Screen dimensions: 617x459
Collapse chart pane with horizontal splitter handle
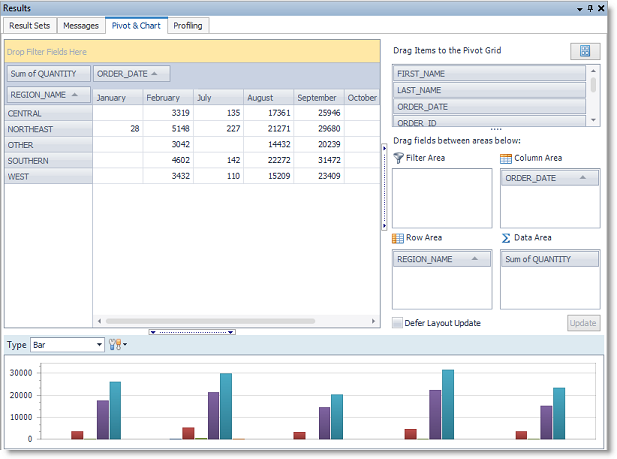click(x=191, y=331)
